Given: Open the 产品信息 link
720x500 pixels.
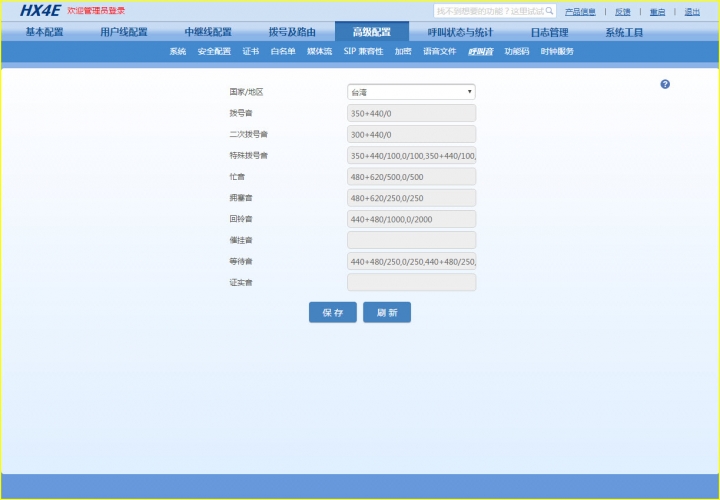Looking at the screenshot, I should (580, 11).
